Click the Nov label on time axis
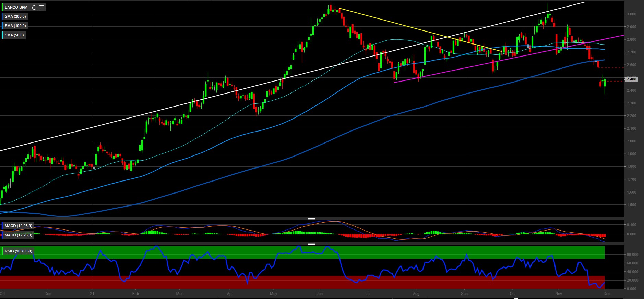 click(559, 294)
